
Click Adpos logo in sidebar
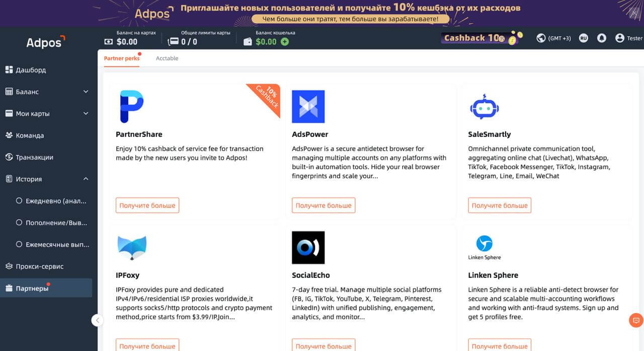pos(46,42)
